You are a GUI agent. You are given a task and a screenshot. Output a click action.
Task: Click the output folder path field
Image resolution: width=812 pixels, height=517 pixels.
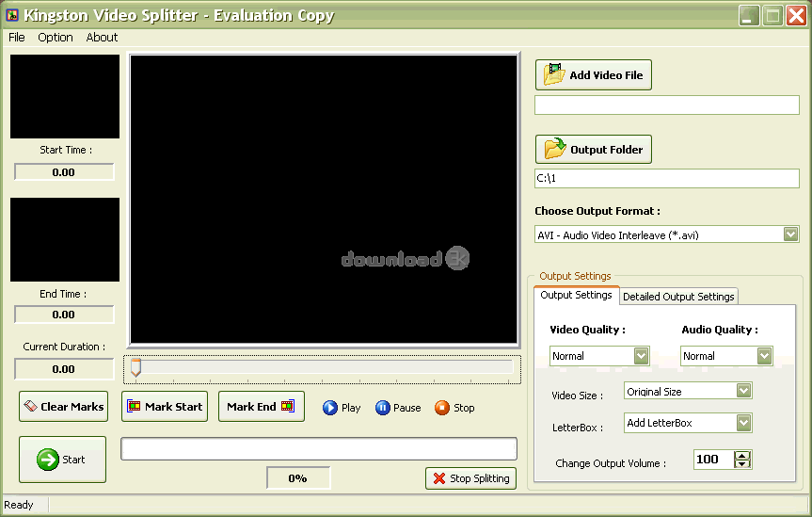[x=667, y=178]
